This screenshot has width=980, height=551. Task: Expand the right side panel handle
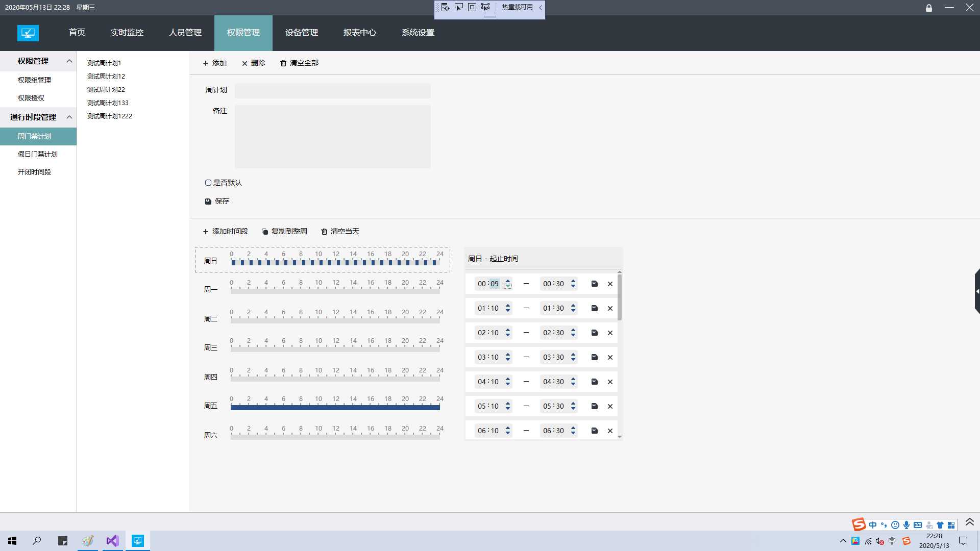(977, 291)
